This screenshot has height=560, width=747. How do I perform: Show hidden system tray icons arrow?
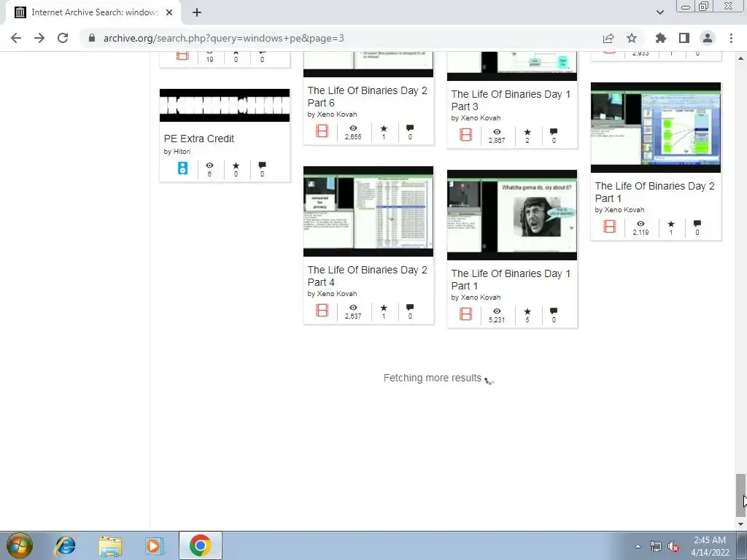click(638, 546)
